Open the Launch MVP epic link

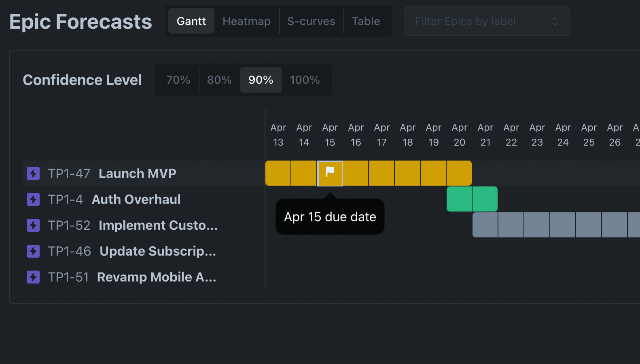137,174
